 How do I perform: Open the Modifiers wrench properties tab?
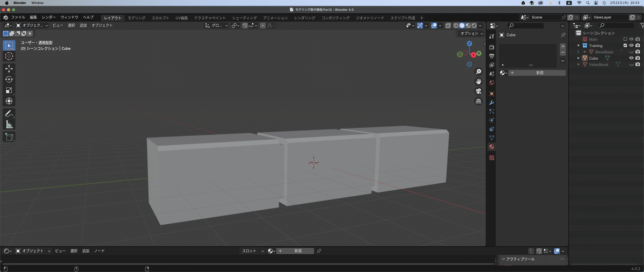(x=492, y=102)
